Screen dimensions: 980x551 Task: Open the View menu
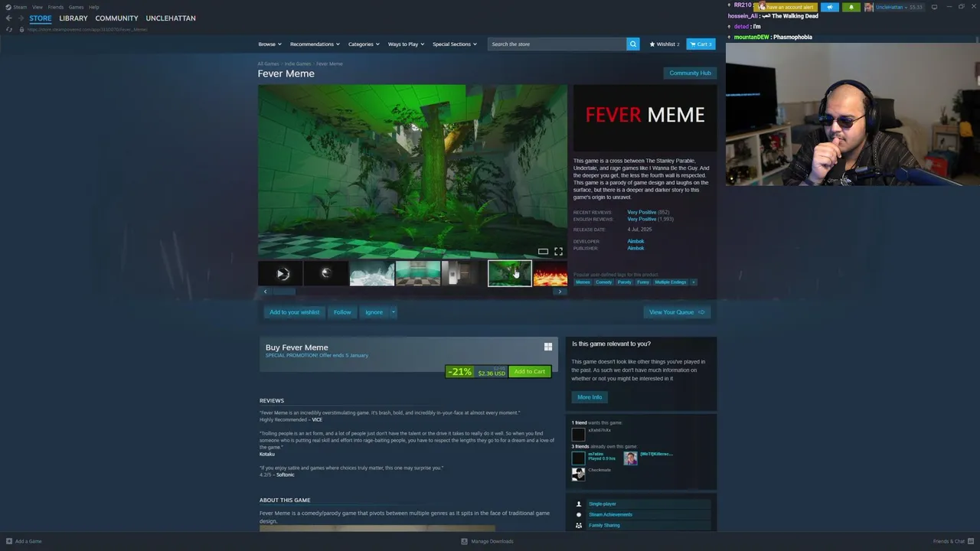coord(37,7)
